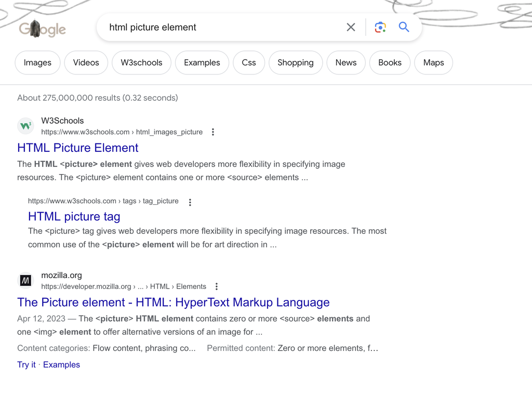Click the Try it link
This screenshot has height=394, width=532.
(26, 364)
